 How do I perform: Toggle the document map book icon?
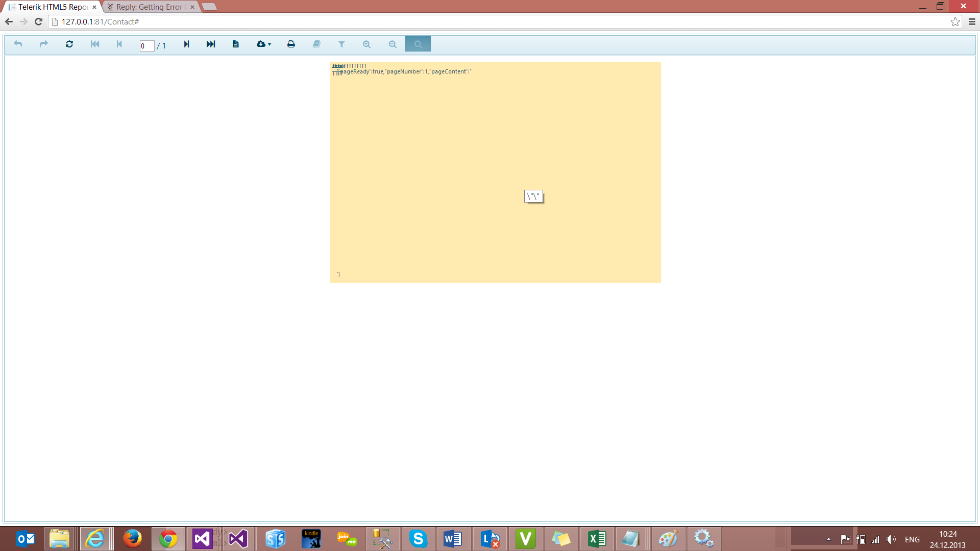(316, 44)
